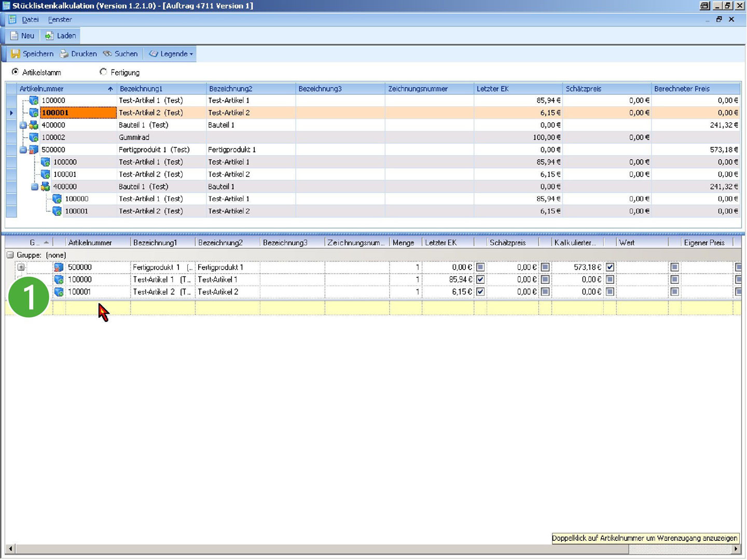Click the assembly icon of top-level 400000 row
The width and height of the screenshot is (747, 560).
(34, 125)
